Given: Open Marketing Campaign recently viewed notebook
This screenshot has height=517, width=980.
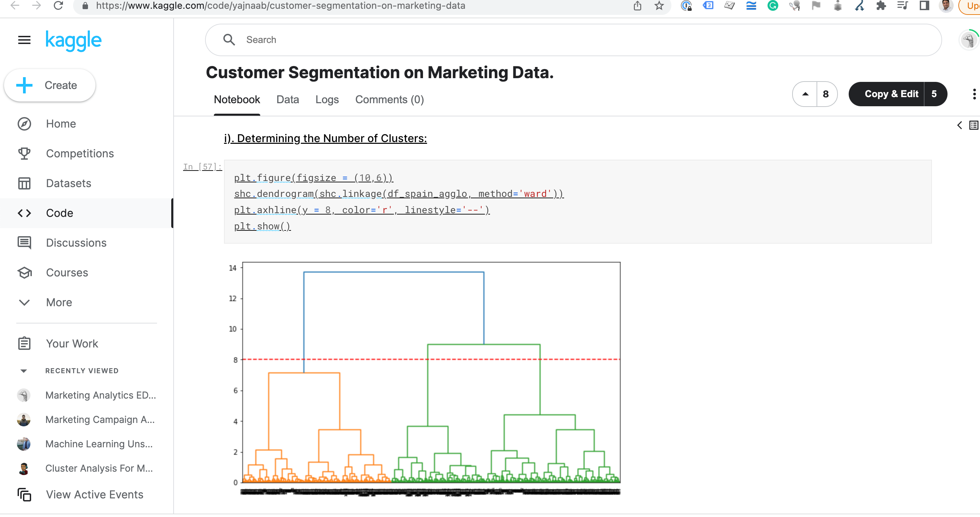Looking at the screenshot, I should pos(100,420).
